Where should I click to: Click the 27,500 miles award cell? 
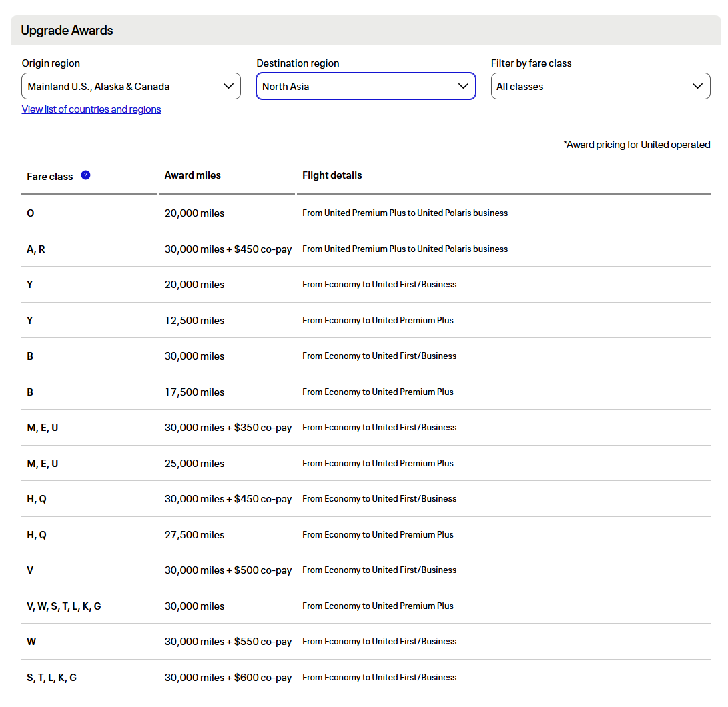195,534
